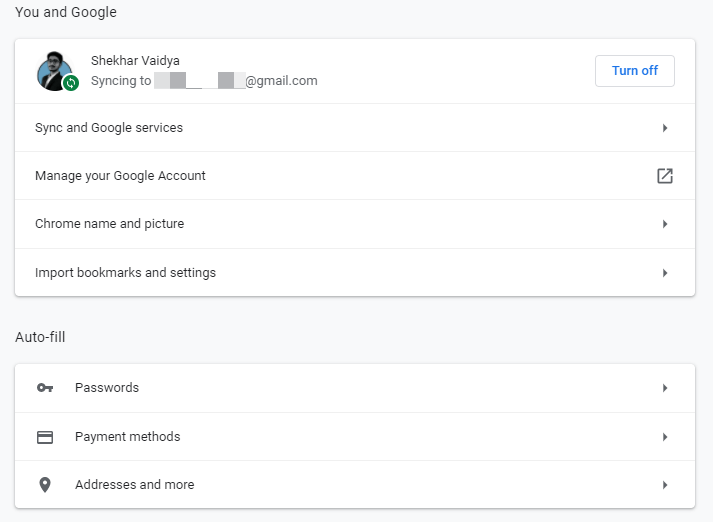Expand the Payment methods arrow
713x522 pixels.
[665, 437]
